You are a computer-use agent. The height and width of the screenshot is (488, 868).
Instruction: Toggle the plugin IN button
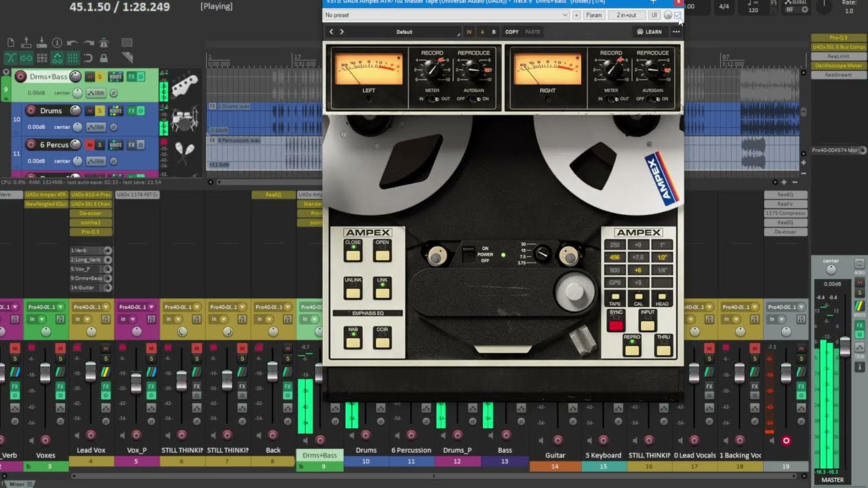point(469,32)
